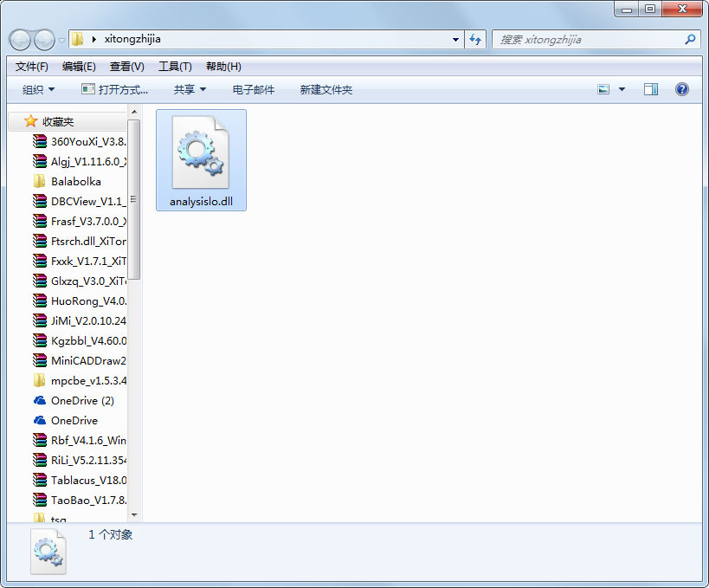Open the view options dropdown arrow

[x=622, y=89]
